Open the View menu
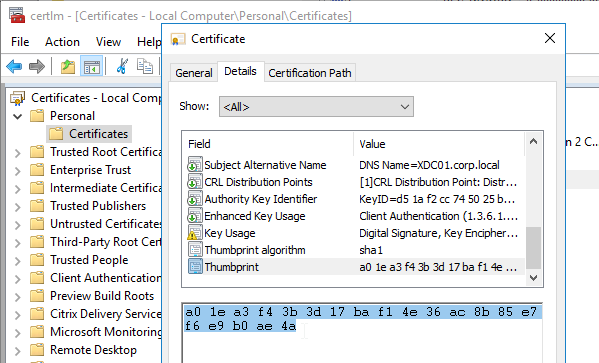 [x=108, y=42]
